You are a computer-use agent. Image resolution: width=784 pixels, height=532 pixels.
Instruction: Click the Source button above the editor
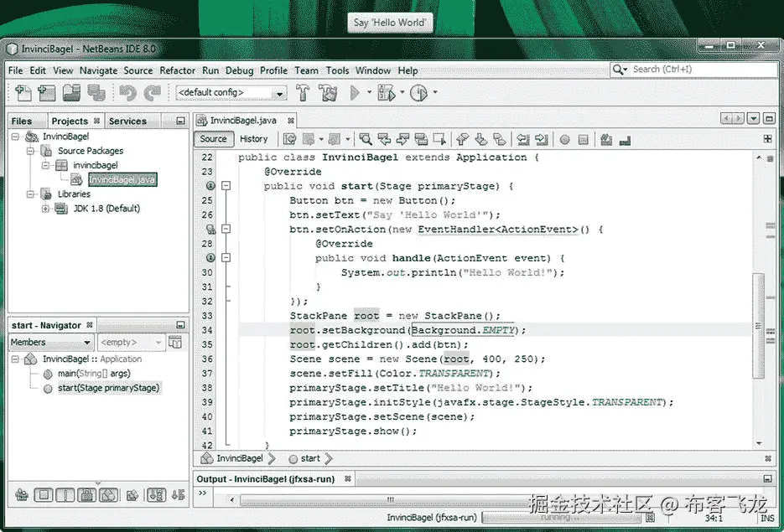tap(213, 139)
